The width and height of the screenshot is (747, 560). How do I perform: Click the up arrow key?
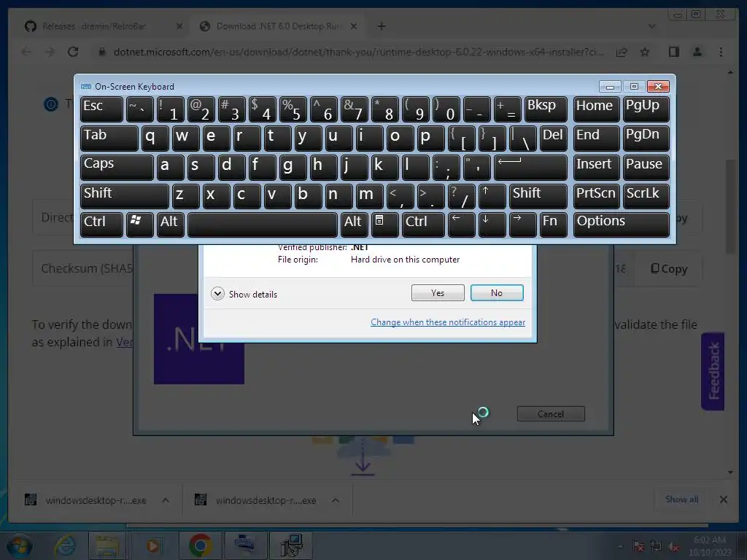[x=492, y=196]
